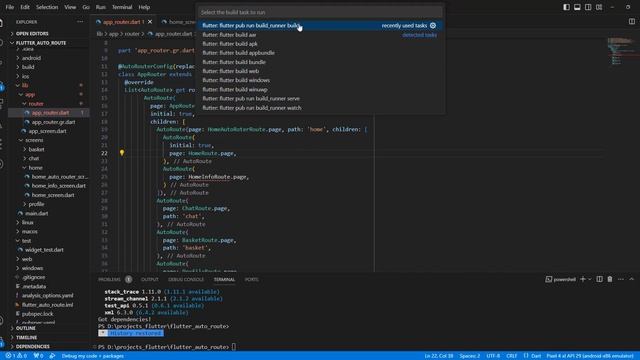Open the File menu
The height and width of the screenshot is (360, 640).
pyautogui.click(x=10, y=7)
